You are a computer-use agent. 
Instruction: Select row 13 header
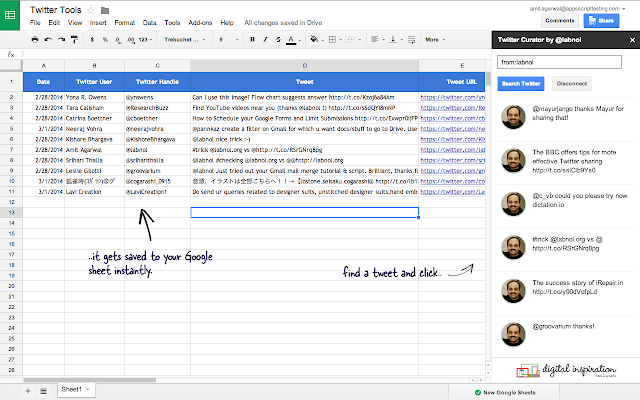point(11,213)
